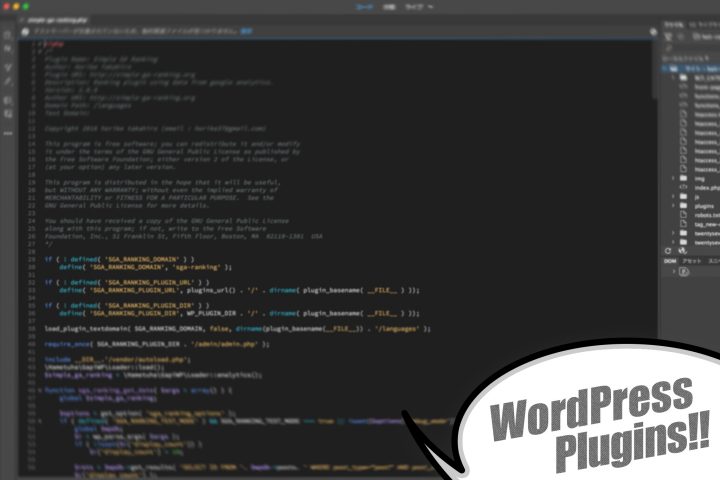Select the root element icon in the DOM panel
Screen dimensions: 720x480
click(x=684, y=272)
